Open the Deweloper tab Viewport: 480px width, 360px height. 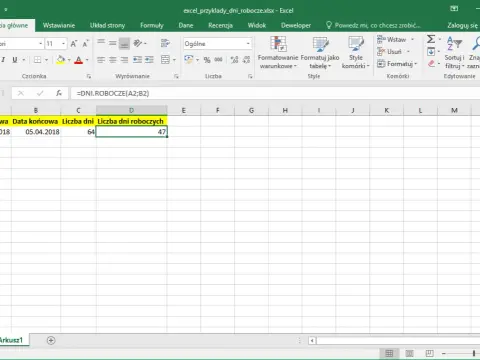click(x=296, y=25)
